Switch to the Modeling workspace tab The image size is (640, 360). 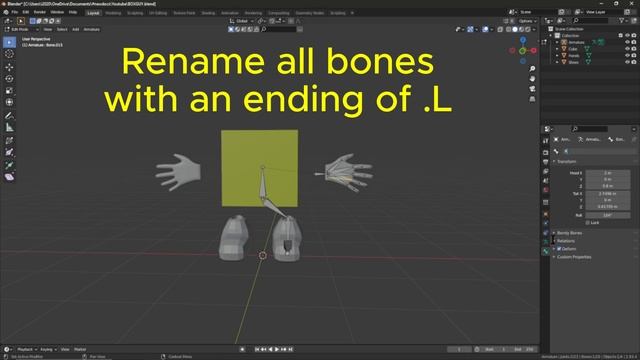113,13
